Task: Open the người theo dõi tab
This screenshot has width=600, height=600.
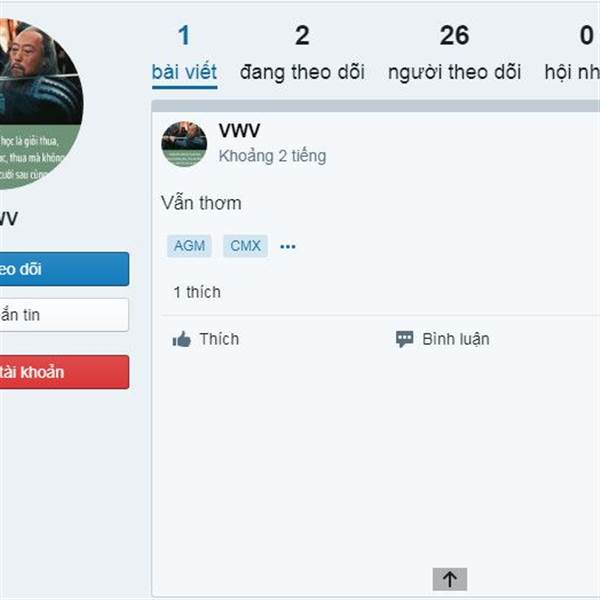Action: (x=454, y=54)
